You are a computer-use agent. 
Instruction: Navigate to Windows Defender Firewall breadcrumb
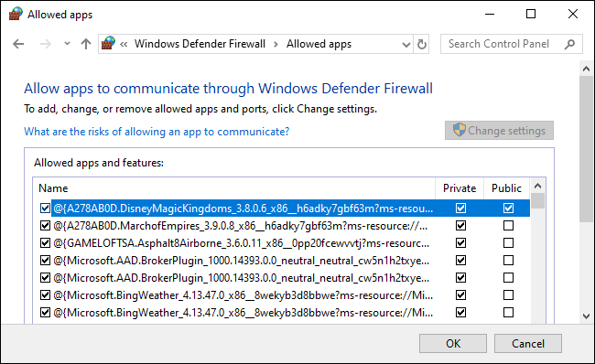tap(200, 44)
